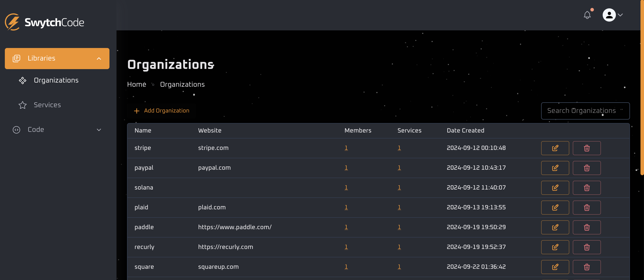Open plaid members count link

[346, 207]
